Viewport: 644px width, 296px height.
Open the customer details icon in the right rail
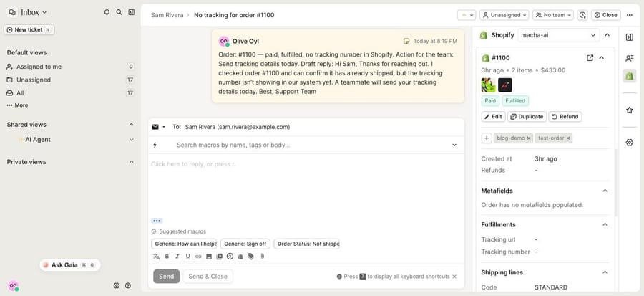tap(629, 58)
